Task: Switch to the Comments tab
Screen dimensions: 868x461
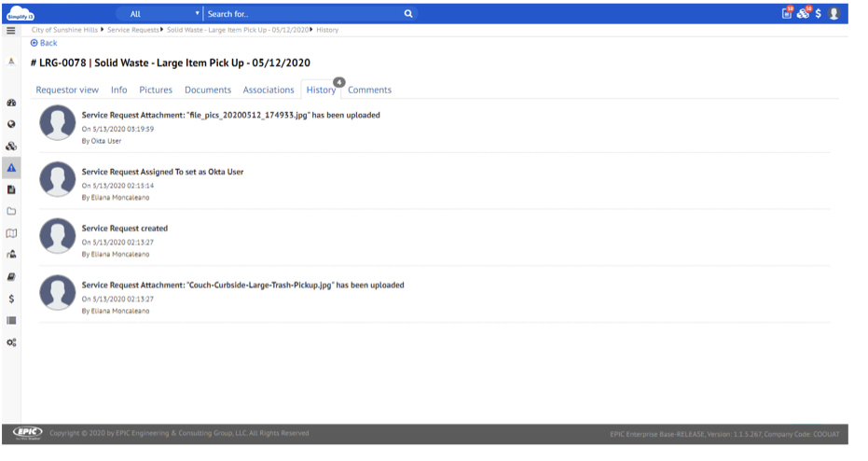Action: click(x=369, y=90)
